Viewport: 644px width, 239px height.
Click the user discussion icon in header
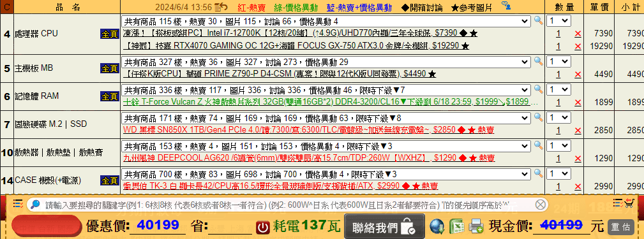506,5
